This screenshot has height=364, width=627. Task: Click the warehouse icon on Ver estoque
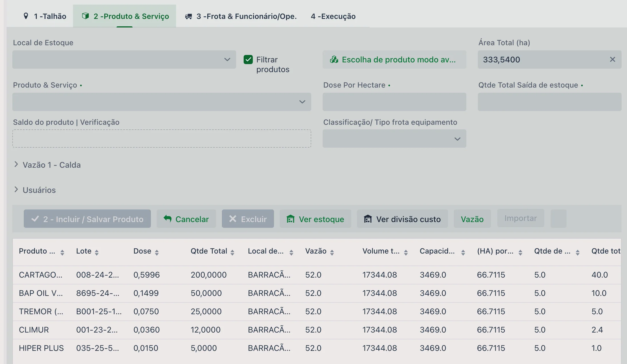click(x=291, y=219)
